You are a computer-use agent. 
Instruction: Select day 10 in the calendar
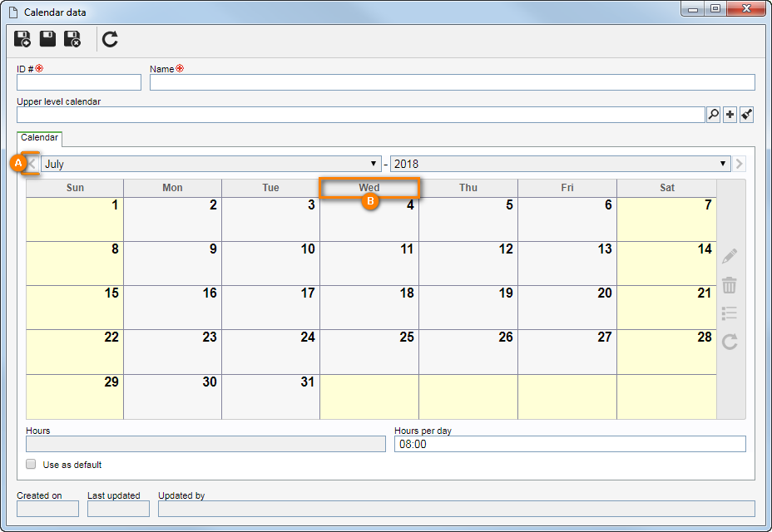click(x=271, y=264)
